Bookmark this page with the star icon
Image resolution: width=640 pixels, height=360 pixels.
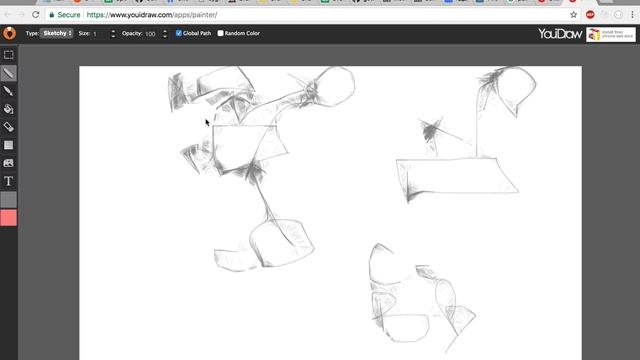[573, 15]
